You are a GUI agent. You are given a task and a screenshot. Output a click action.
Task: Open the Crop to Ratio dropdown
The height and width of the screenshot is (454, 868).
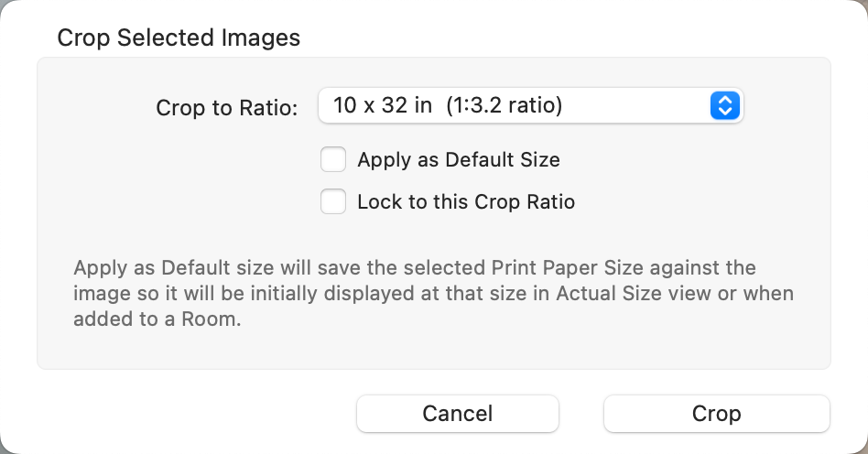pos(529,106)
